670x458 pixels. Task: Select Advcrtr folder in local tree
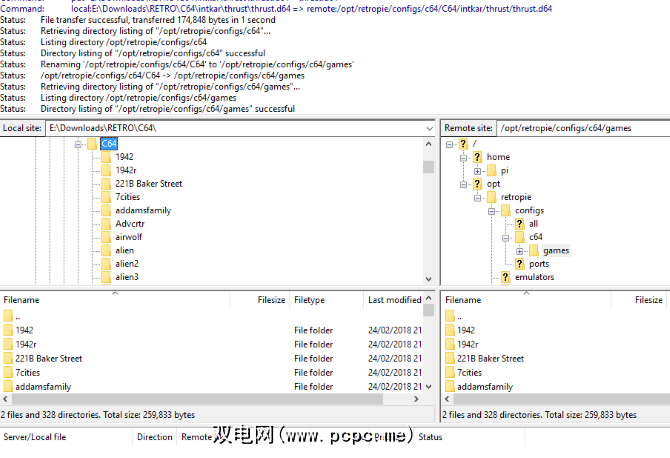point(130,223)
